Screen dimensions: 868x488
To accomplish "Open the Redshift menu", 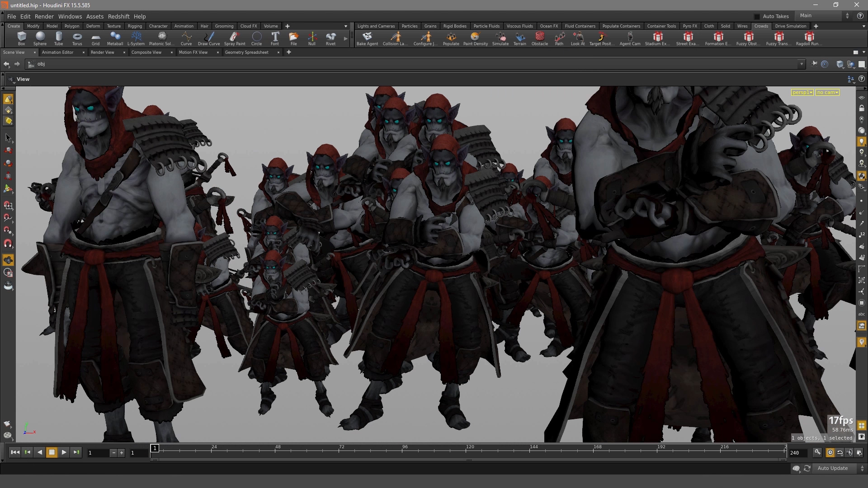I will [118, 16].
